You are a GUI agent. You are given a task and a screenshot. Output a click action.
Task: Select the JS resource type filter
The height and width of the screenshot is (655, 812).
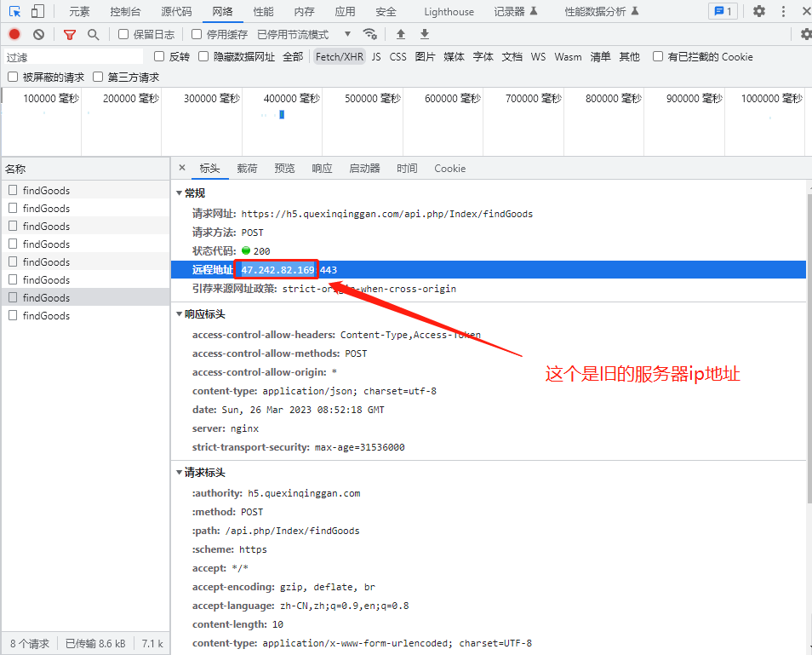click(376, 57)
